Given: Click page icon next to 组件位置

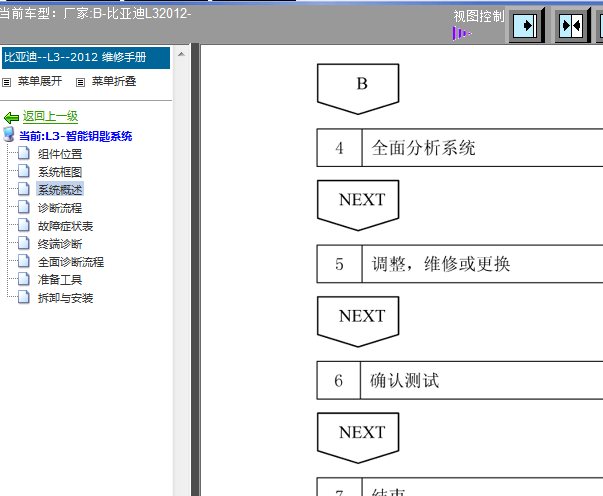Looking at the screenshot, I should click(x=23, y=153).
